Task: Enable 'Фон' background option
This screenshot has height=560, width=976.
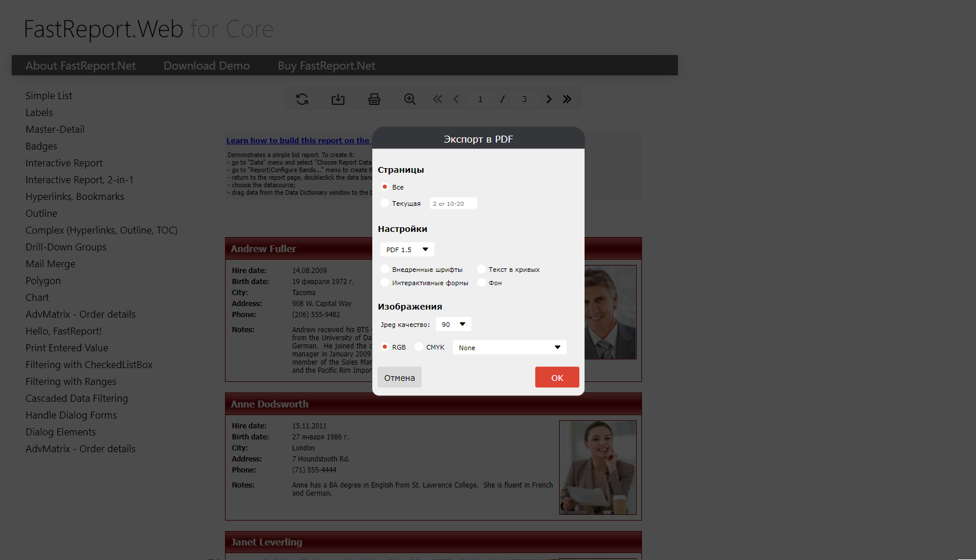Action: [481, 282]
